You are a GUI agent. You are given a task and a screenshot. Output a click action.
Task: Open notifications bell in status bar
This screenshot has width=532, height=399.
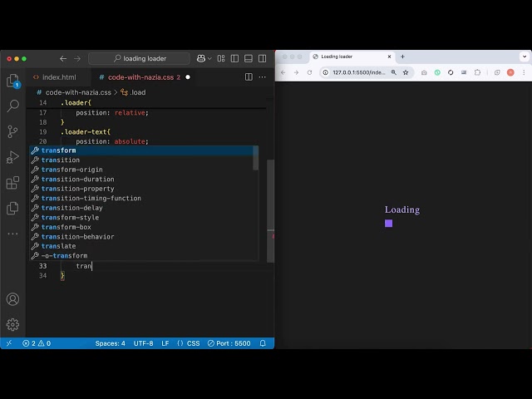263,343
